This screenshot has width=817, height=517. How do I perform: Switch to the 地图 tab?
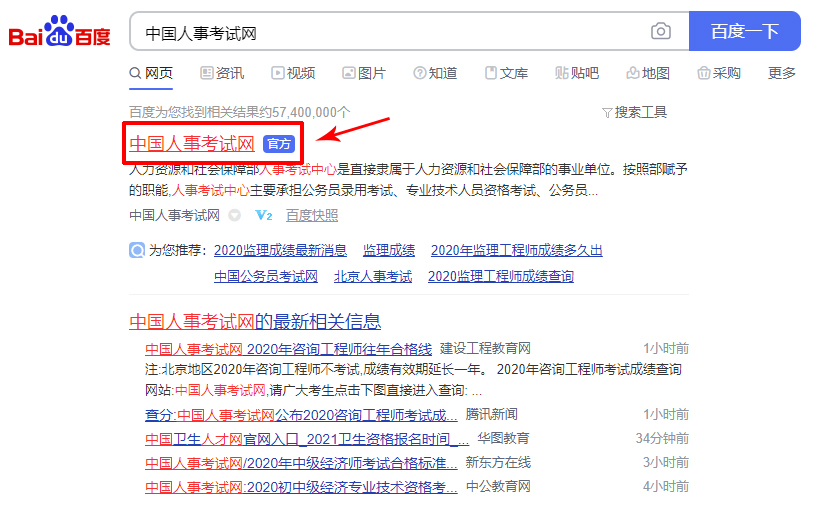click(648, 73)
